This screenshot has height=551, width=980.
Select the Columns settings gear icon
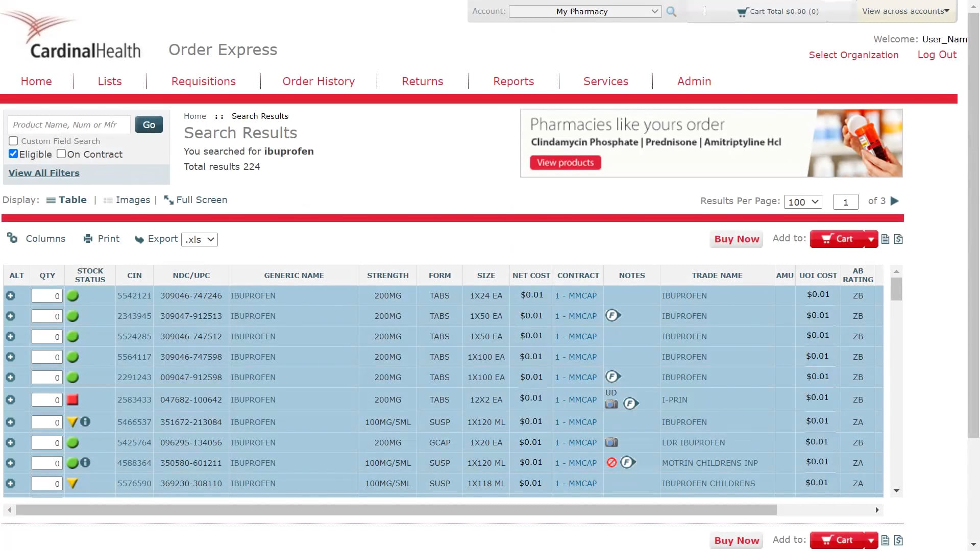pyautogui.click(x=12, y=238)
